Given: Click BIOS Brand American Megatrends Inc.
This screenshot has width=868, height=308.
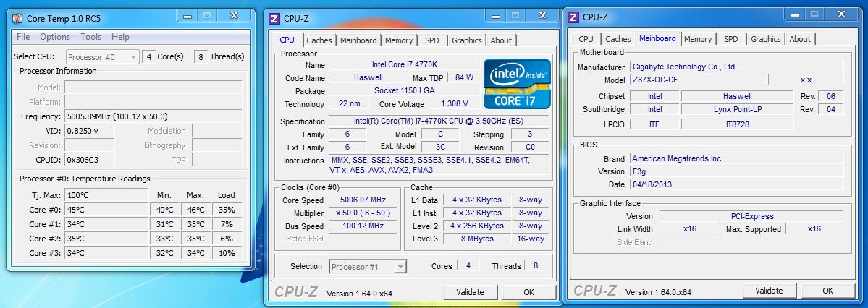Looking at the screenshot, I should 736,159.
